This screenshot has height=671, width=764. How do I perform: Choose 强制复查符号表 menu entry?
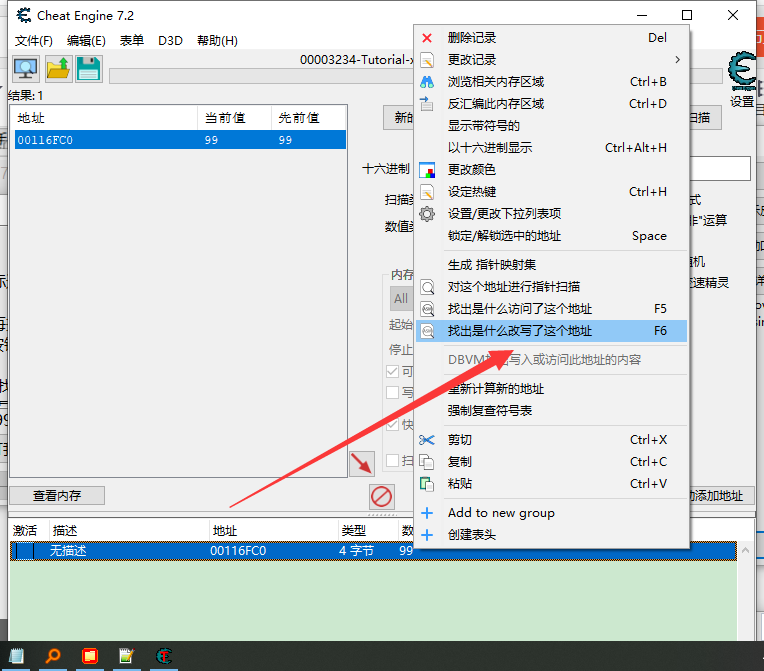pyautogui.click(x=552, y=411)
